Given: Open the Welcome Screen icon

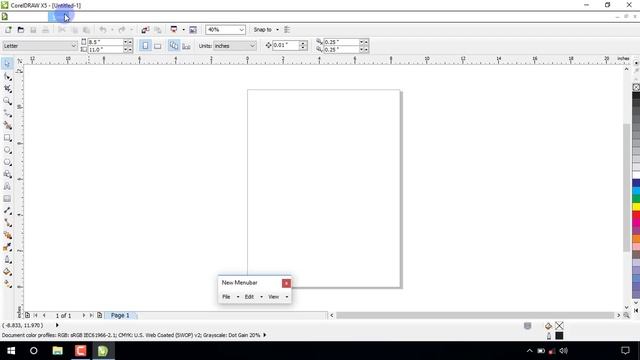Looking at the screenshot, I should point(193,30).
